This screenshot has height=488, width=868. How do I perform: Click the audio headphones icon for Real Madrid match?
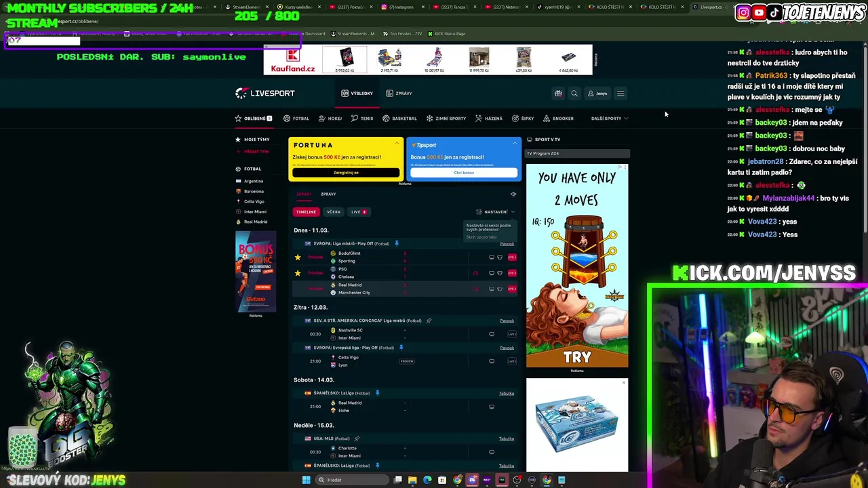(x=475, y=289)
